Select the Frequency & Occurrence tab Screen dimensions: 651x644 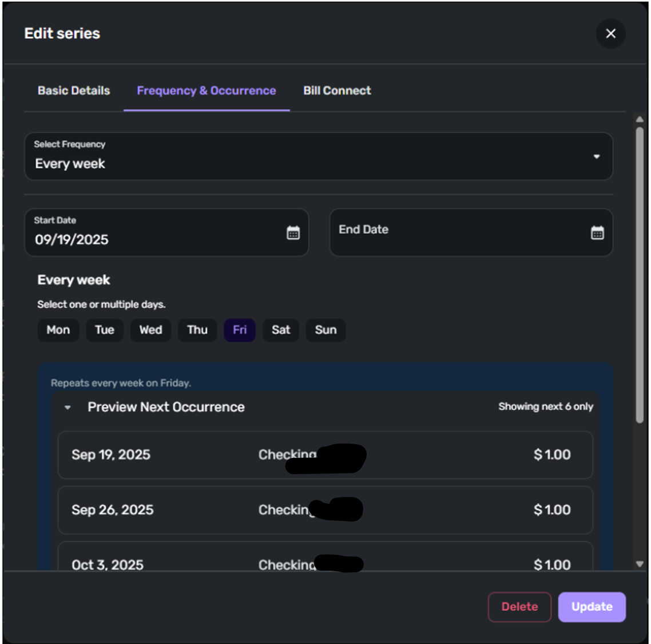pyautogui.click(x=207, y=90)
